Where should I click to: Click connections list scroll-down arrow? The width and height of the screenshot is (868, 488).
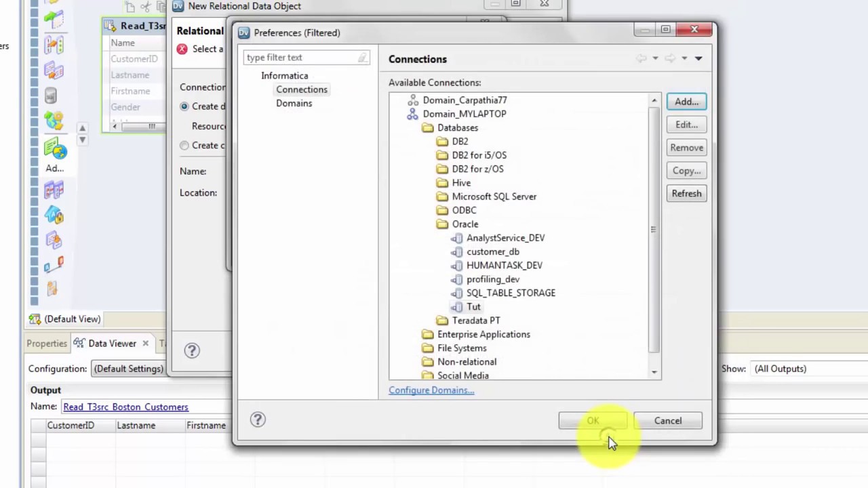point(654,372)
